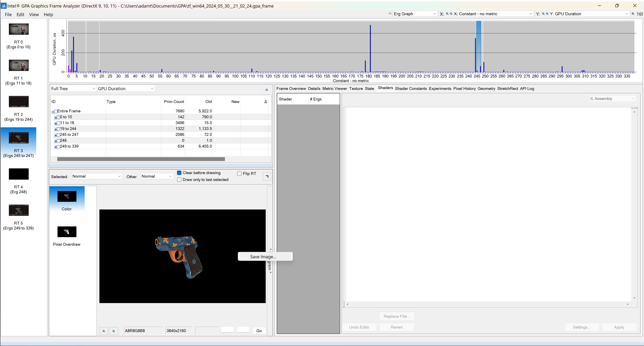Expand the 19 to 244 tree node
This screenshot has height=346, width=644.
point(55,129)
